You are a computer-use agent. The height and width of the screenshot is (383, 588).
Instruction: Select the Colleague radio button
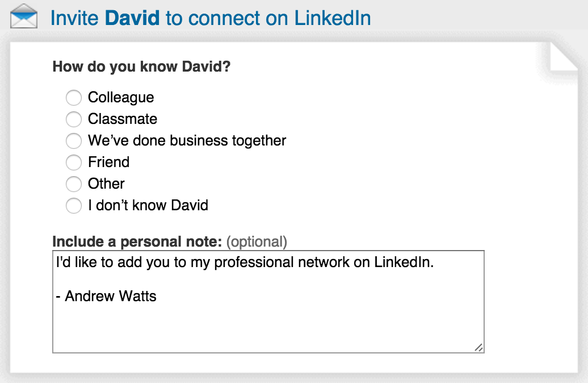point(74,98)
